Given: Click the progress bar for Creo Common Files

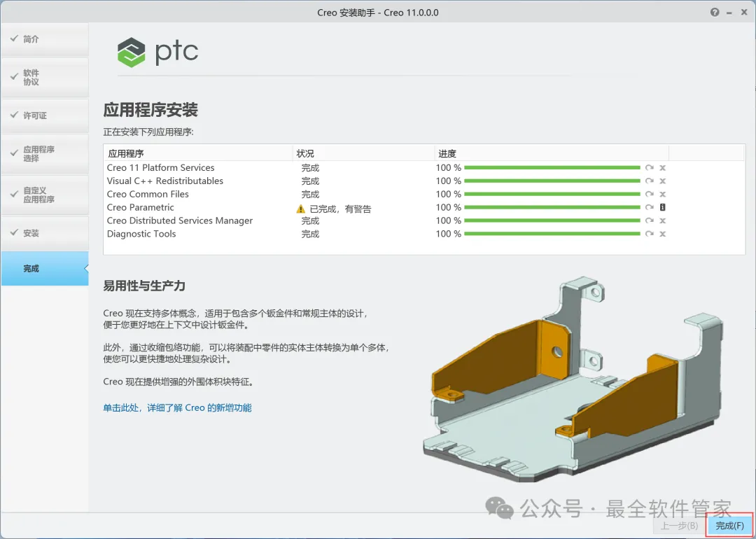Looking at the screenshot, I should click(x=552, y=194).
